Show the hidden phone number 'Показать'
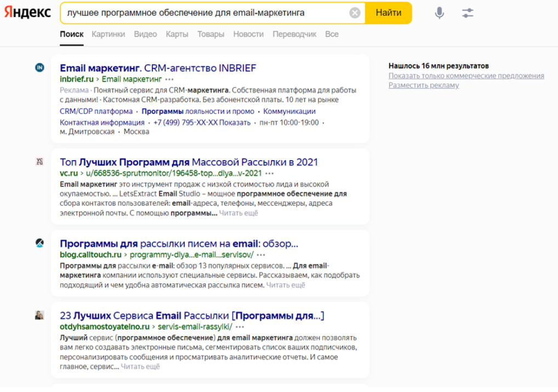The width and height of the screenshot is (558, 392). [x=235, y=123]
